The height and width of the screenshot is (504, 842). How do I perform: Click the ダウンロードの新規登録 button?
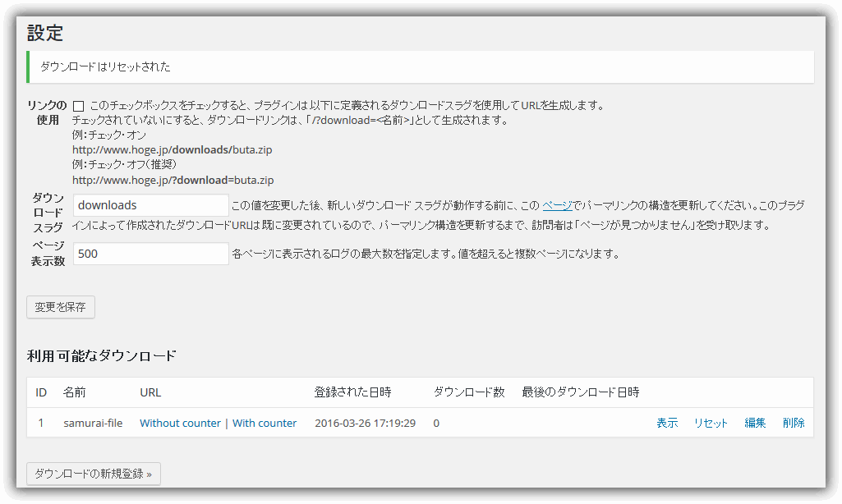pyautogui.click(x=94, y=474)
